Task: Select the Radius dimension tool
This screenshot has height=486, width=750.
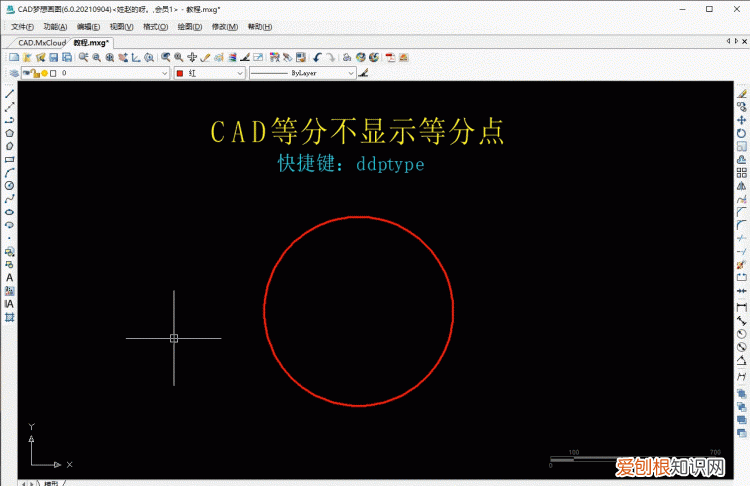Action: click(741, 334)
